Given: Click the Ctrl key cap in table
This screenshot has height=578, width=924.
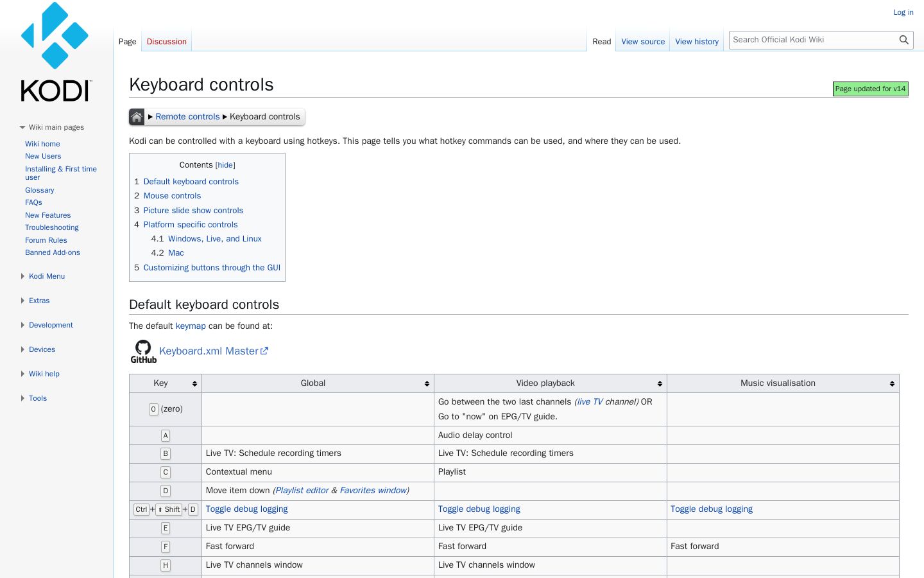Looking at the screenshot, I should tap(141, 510).
